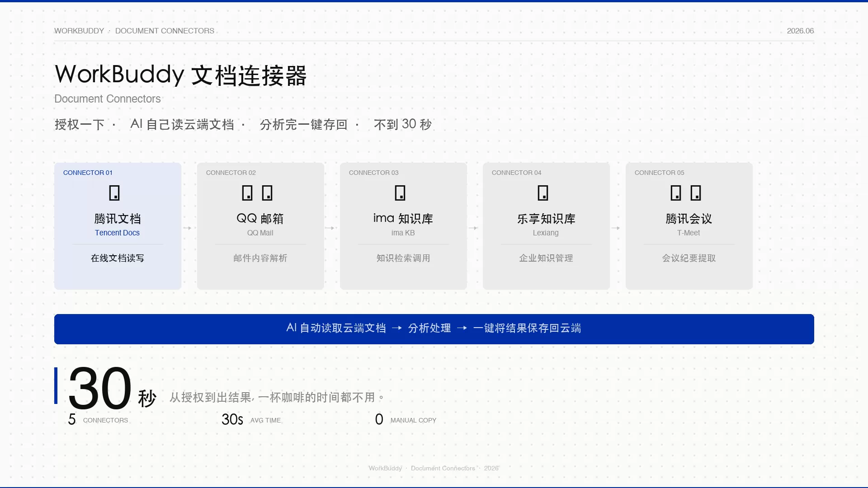
Task: Click the 0 MANUAL COPY stat
Action: [x=406, y=420]
